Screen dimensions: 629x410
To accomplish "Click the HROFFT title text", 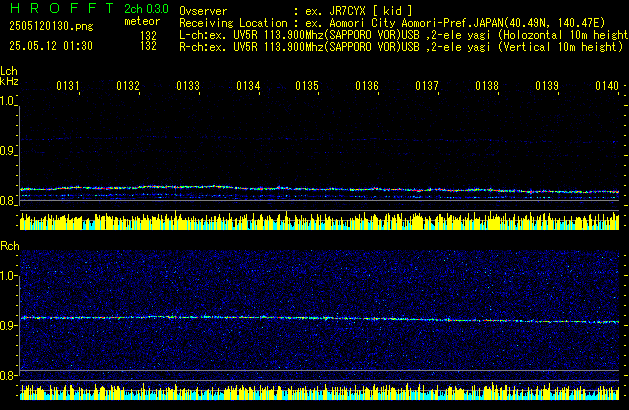I will [62, 8].
